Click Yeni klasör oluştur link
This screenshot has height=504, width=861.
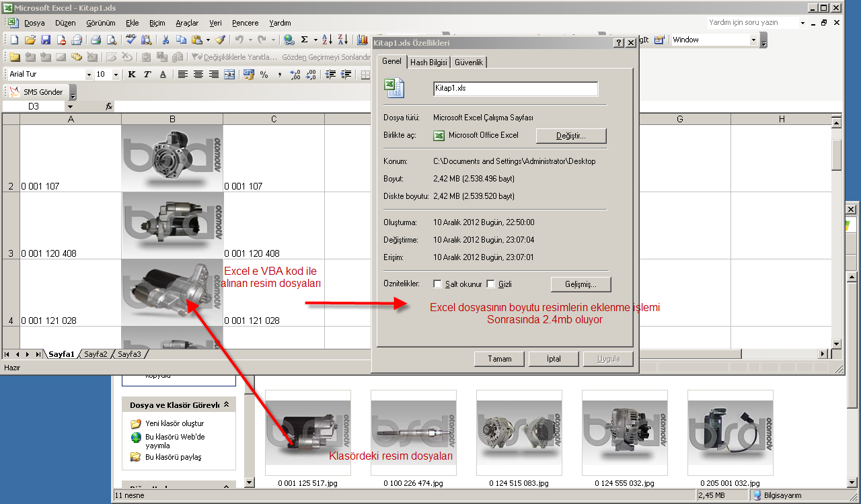[x=174, y=423]
